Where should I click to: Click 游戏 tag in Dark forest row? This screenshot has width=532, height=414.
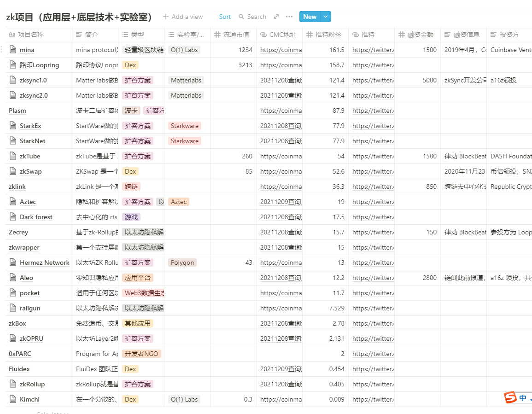point(131,217)
